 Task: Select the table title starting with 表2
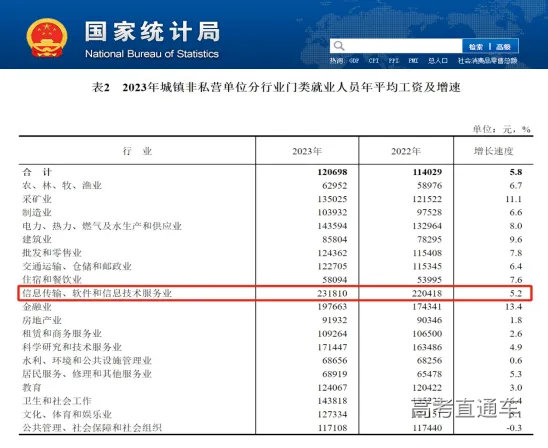(276, 87)
